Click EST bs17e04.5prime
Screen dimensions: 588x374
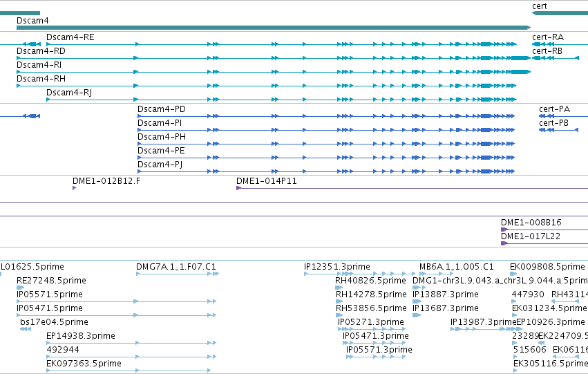[x=54, y=322]
